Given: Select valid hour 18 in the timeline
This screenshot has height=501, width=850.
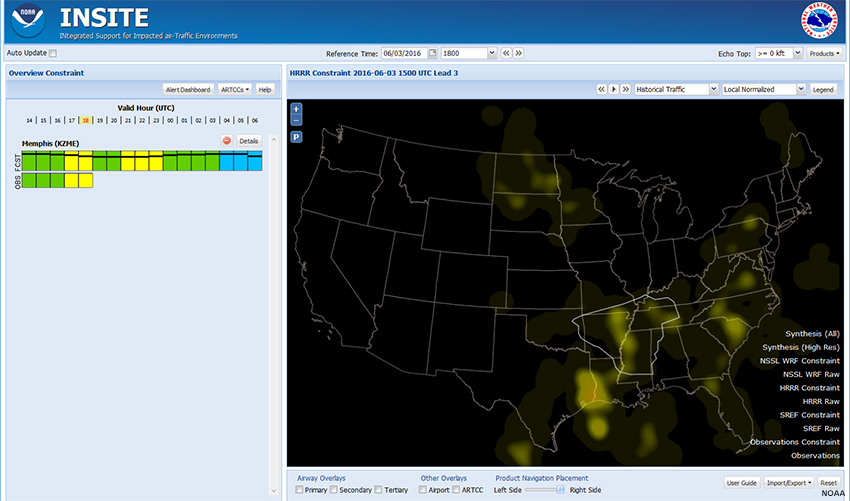Looking at the screenshot, I should click(86, 120).
